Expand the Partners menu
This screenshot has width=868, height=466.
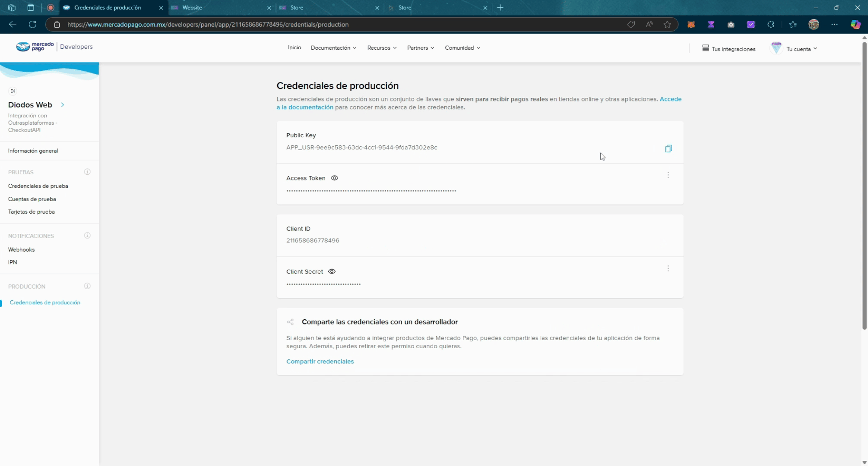421,48
